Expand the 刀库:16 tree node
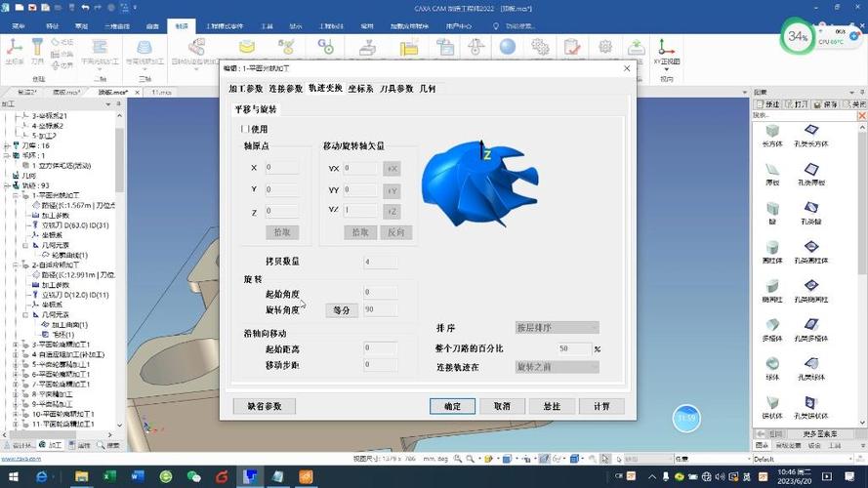 [7, 145]
